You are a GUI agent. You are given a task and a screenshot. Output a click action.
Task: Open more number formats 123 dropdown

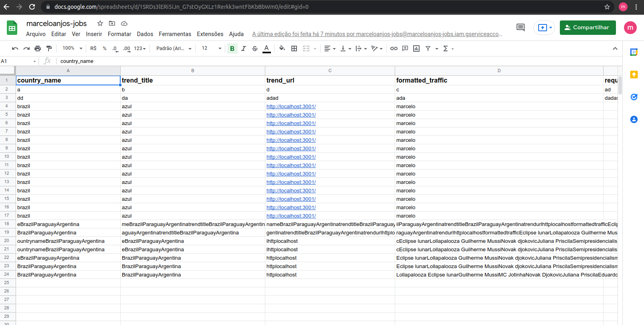140,48
